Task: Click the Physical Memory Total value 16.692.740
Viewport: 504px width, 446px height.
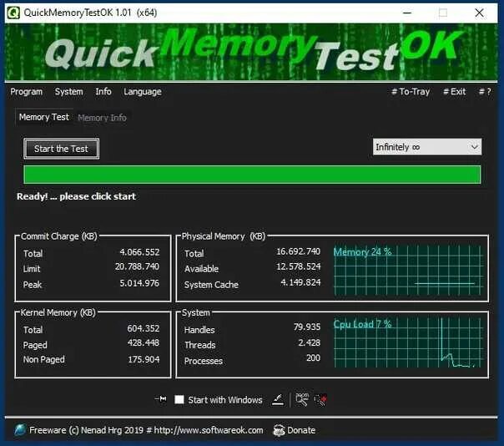Action: [x=298, y=251]
